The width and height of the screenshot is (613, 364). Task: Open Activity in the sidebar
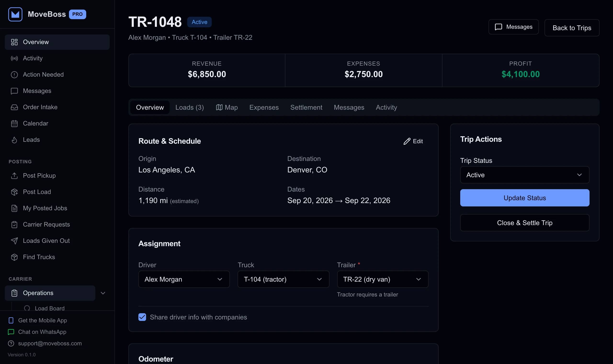pyautogui.click(x=57, y=58)
